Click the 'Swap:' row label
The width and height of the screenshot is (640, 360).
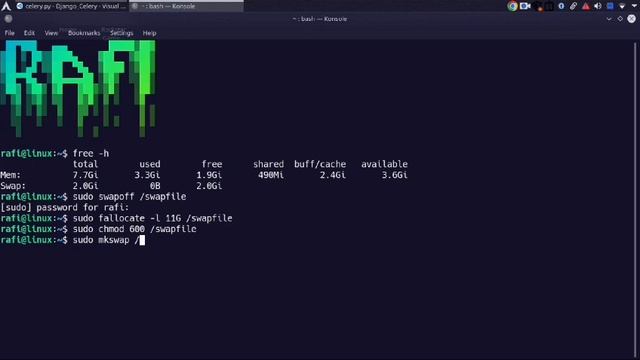(x=13, y=186)
